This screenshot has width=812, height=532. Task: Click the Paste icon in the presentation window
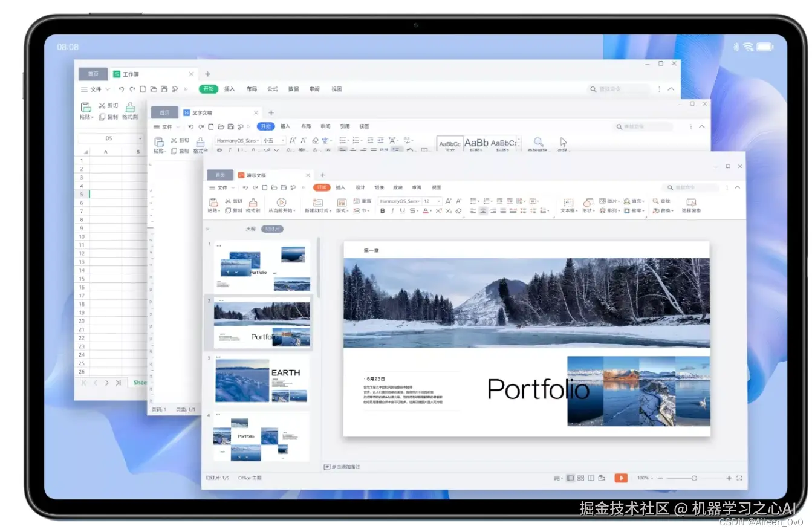[213, 202]
